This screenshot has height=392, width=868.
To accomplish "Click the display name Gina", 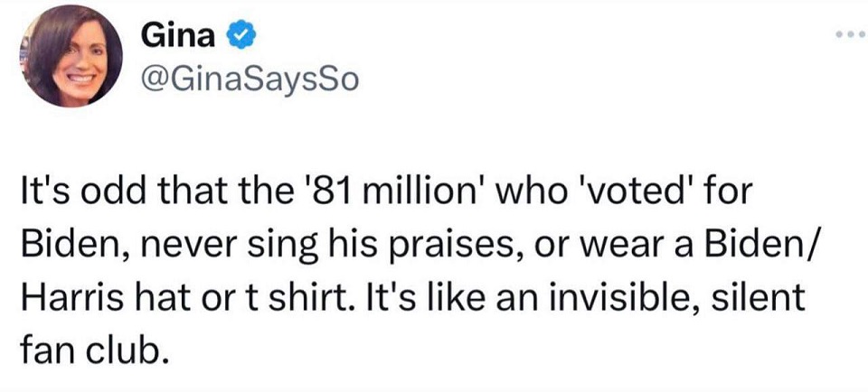I will click(179, 37).
